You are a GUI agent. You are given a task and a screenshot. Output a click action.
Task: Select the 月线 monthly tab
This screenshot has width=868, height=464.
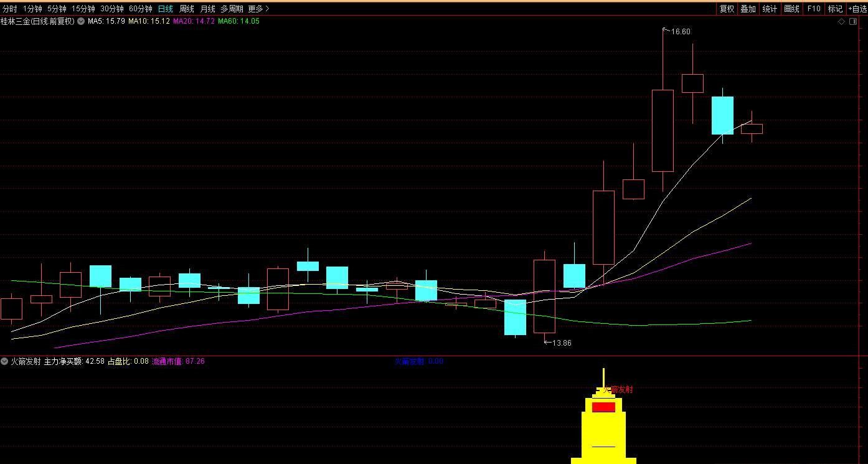(207, 9)
